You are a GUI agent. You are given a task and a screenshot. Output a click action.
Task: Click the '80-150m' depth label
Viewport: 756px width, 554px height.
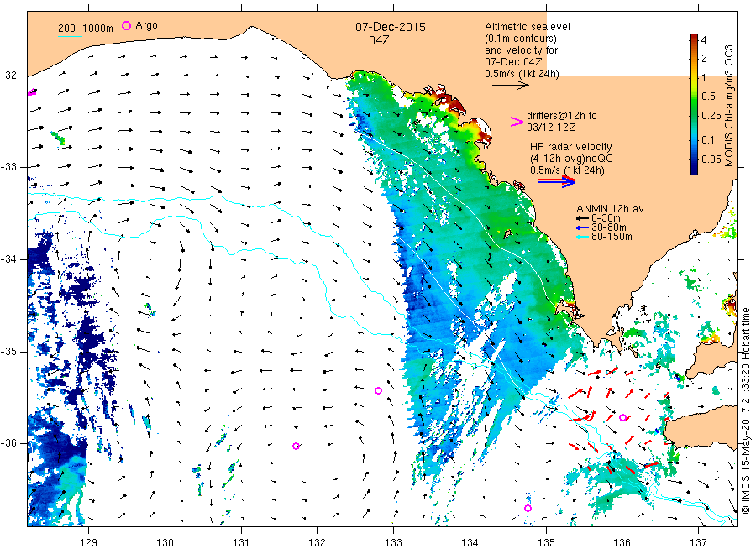(612, 237)
